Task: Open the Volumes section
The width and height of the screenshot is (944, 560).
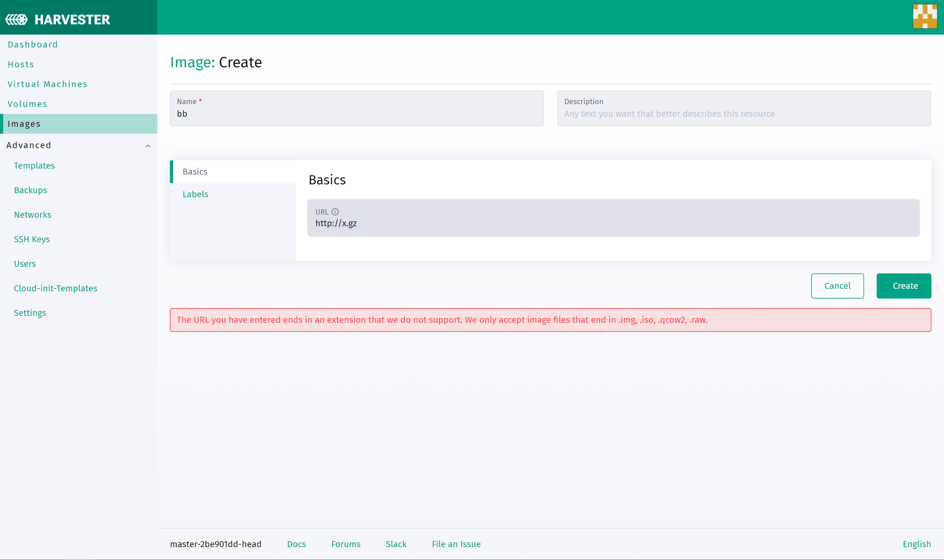Action: pos(28,104)
